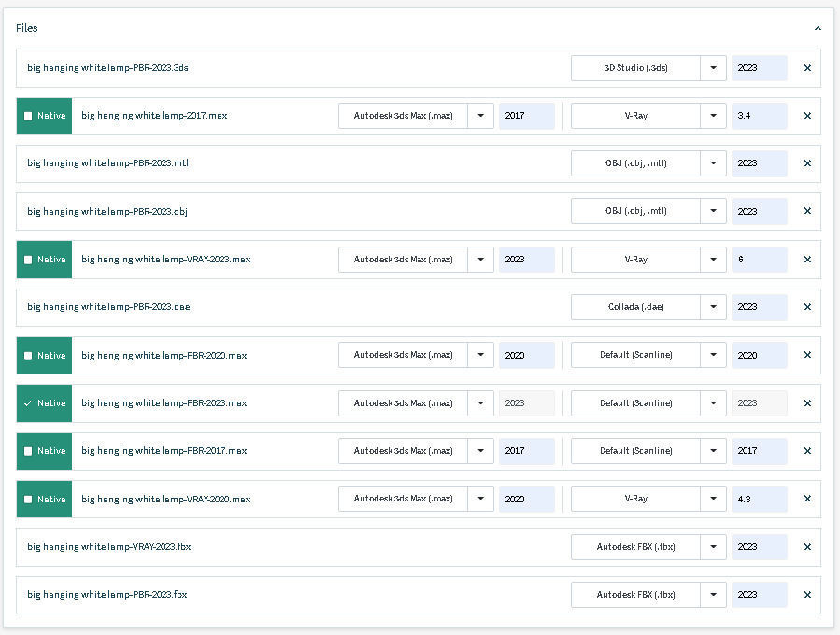
Task: Delete the VRAY-2023.fbx file row
Action: [807, 547]
